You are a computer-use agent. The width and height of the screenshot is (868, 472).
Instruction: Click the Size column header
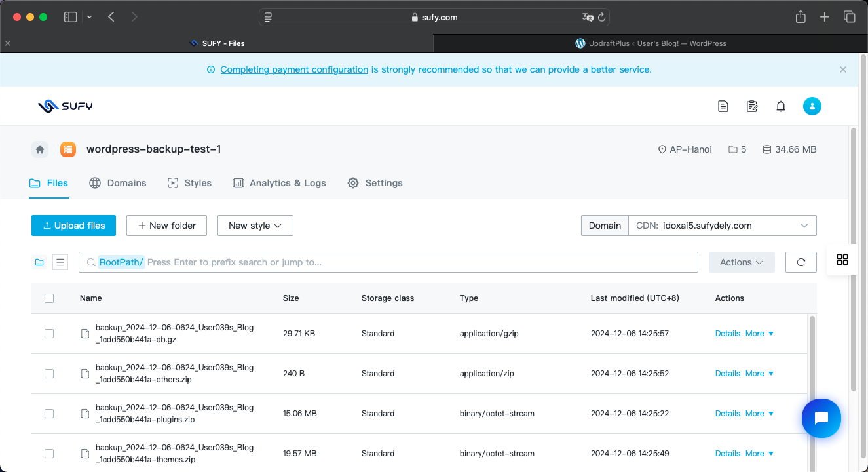(291, 298)
